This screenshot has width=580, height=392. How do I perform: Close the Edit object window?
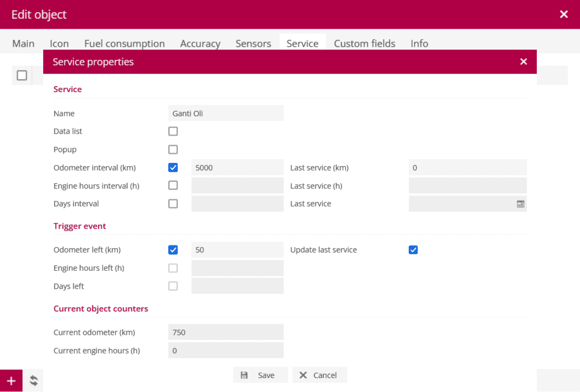click(563, 14)
